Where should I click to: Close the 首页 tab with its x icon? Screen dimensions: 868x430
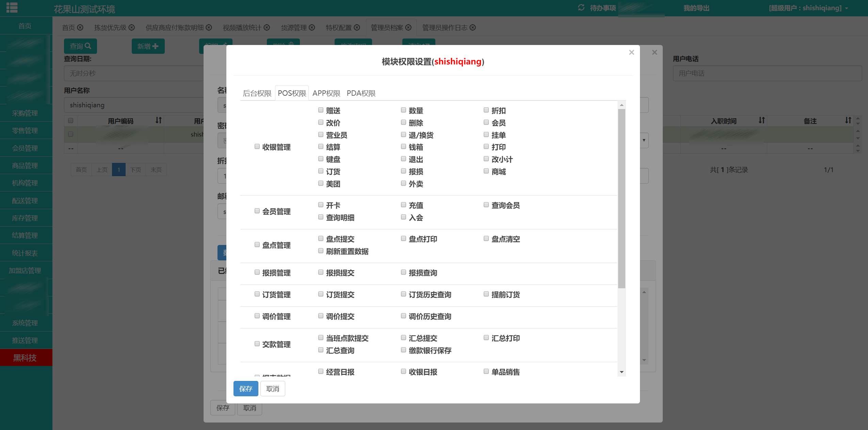coord(80,28)
